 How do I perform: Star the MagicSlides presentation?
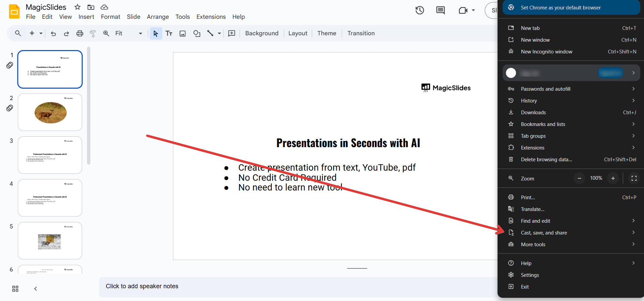tap(78, 7)
